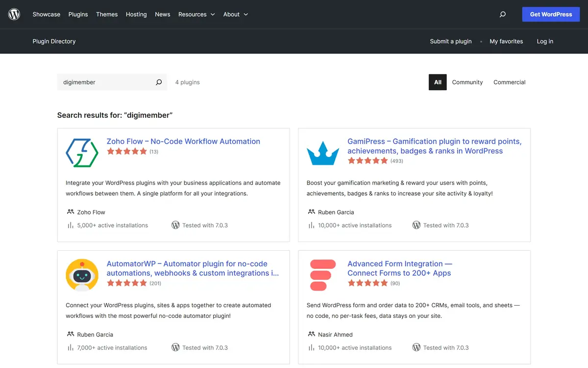588x368 pixels.
Task: Click the AutomatorWP robot logo
Action: [82, 275]
